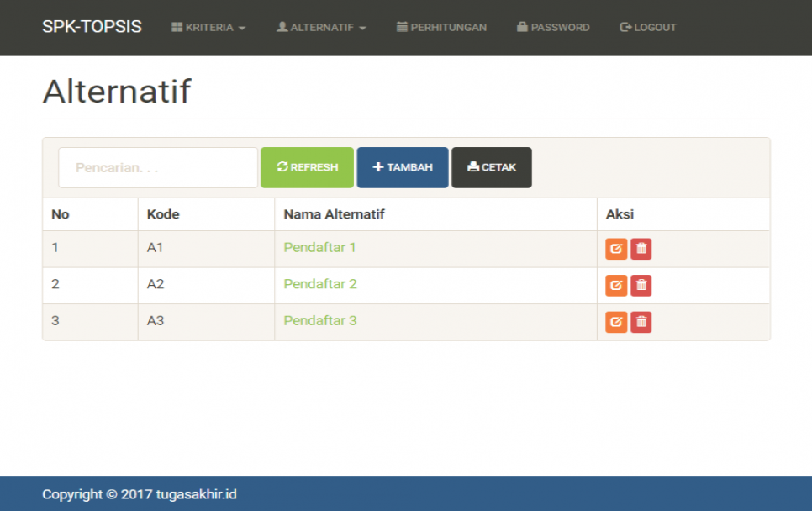812x511 pixels.
Task: Click the trash icon for Pendaftar 1
Action: point(641,248)
